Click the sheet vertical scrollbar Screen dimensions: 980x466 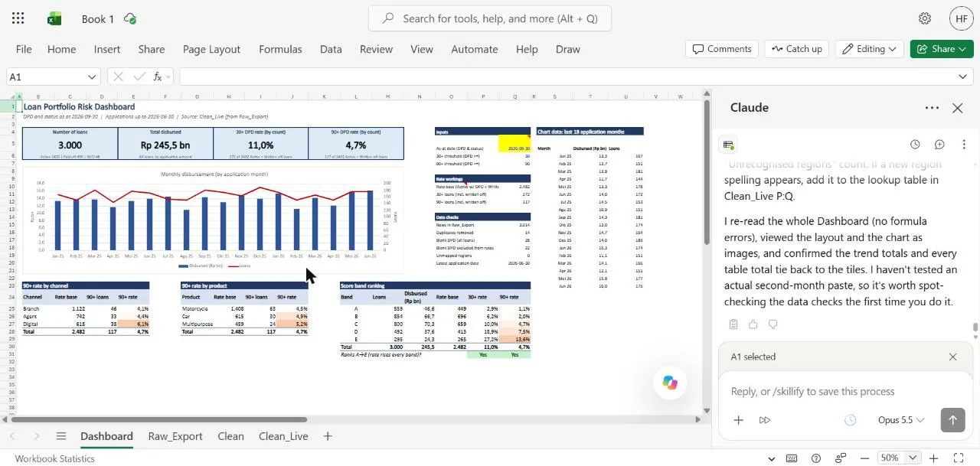705,174
